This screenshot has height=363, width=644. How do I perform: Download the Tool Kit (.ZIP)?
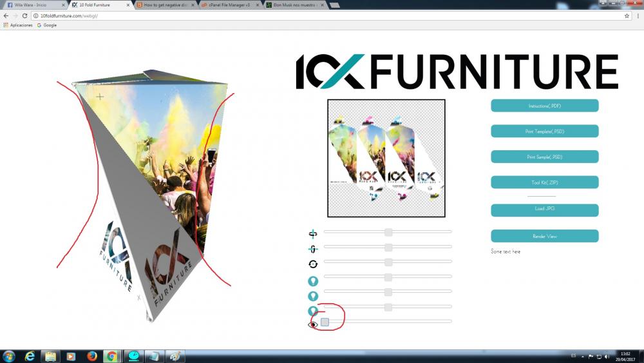pos(545,182)
